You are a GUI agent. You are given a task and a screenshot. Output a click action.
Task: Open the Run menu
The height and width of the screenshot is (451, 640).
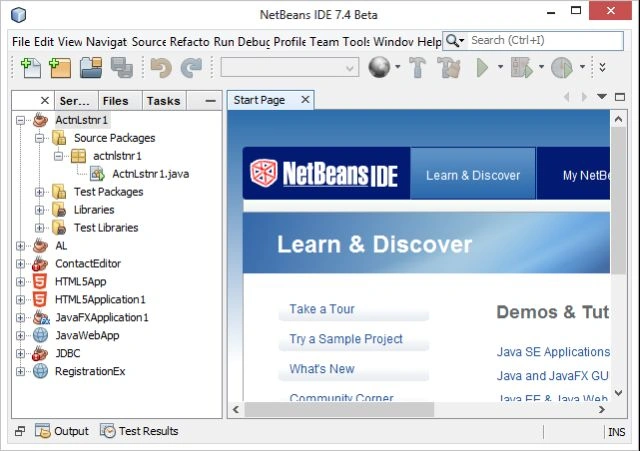(x=224, y=42)
